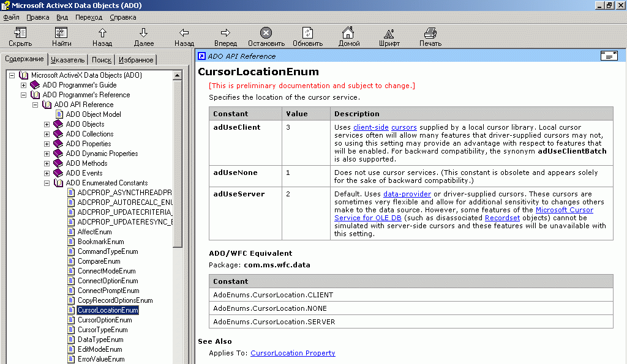Viewport: 627px width, 364px height.
Task: Click the Печать (Print) toolbar icon
Action: [x=430, y=33]
